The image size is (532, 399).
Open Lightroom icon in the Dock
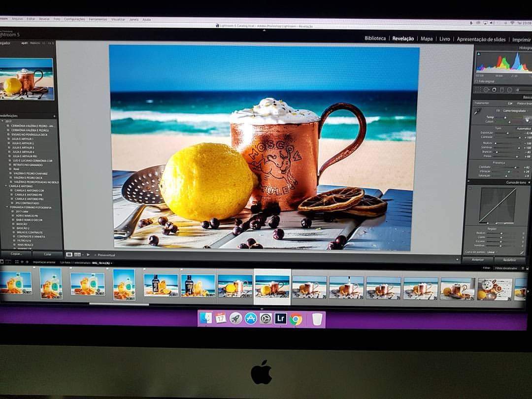point(281,319)
